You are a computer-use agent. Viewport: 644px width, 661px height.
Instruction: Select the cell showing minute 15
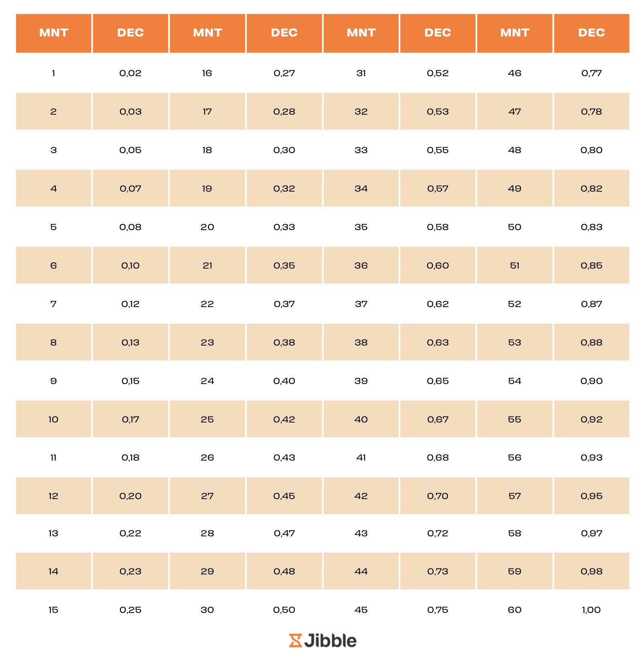53,610
